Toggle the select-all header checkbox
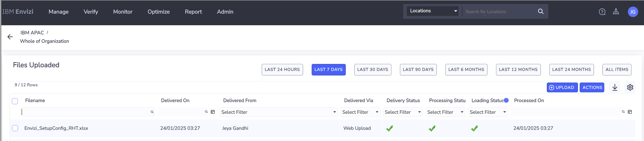644x141 pixels. [x=15, y=101]
